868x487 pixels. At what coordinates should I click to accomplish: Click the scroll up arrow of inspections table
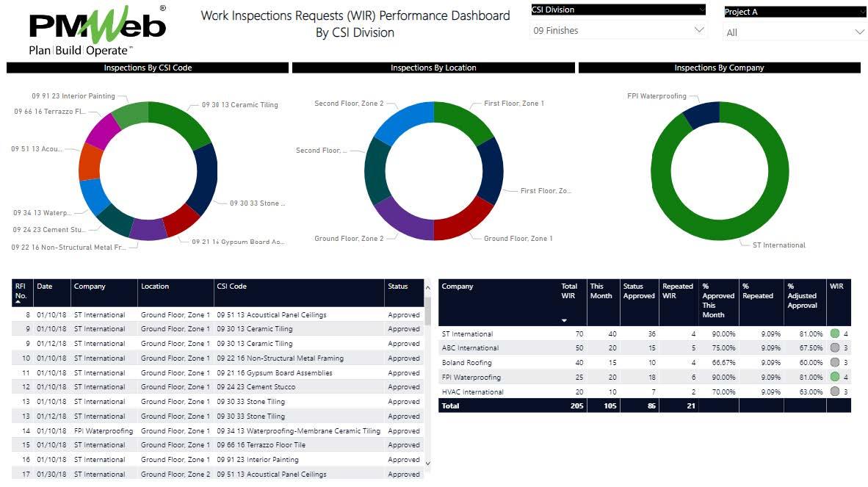click(427, 288)
